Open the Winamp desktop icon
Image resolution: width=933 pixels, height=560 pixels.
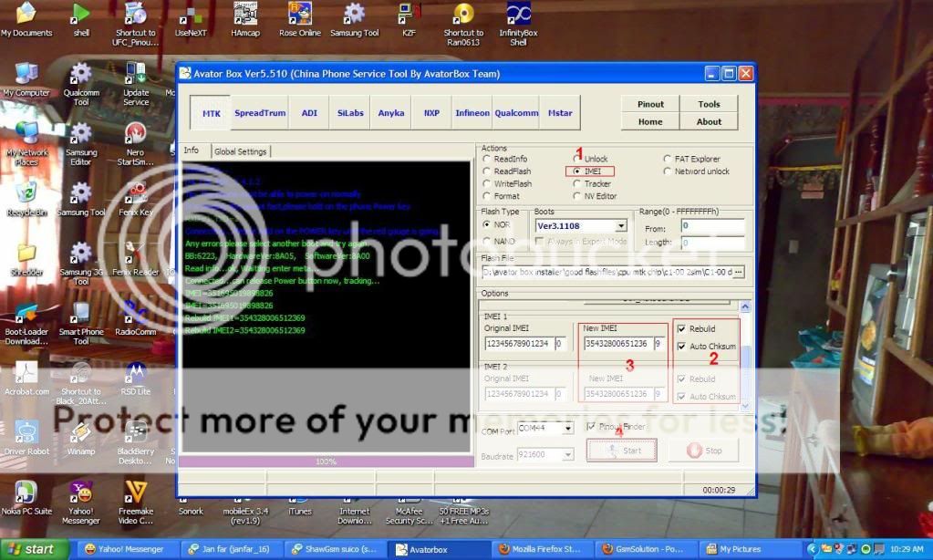click(x=80, y=434)
